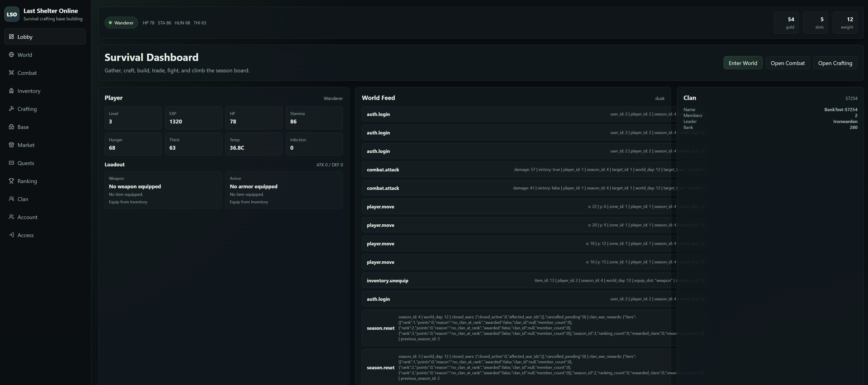Go to the World page

[x=45, y=55]
